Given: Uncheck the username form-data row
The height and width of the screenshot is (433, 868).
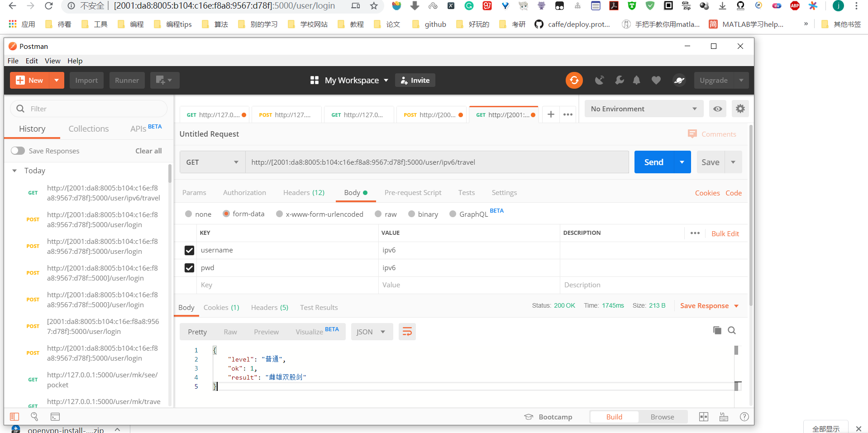Looking at the screenshot, I should [x=189, y=250].
